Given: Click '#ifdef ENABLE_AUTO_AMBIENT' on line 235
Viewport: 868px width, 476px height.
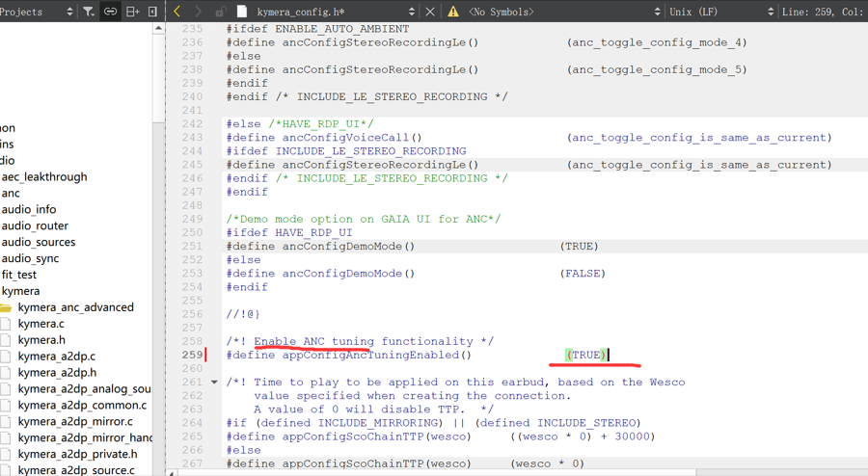Looking at the screenshot, I should [317, 29].
